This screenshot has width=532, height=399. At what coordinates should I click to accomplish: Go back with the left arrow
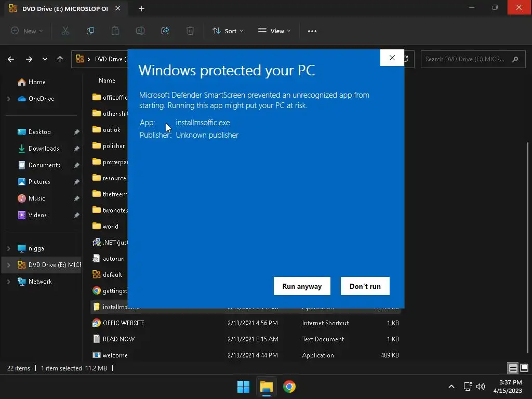pyautogui.click(x=11, y=59)
